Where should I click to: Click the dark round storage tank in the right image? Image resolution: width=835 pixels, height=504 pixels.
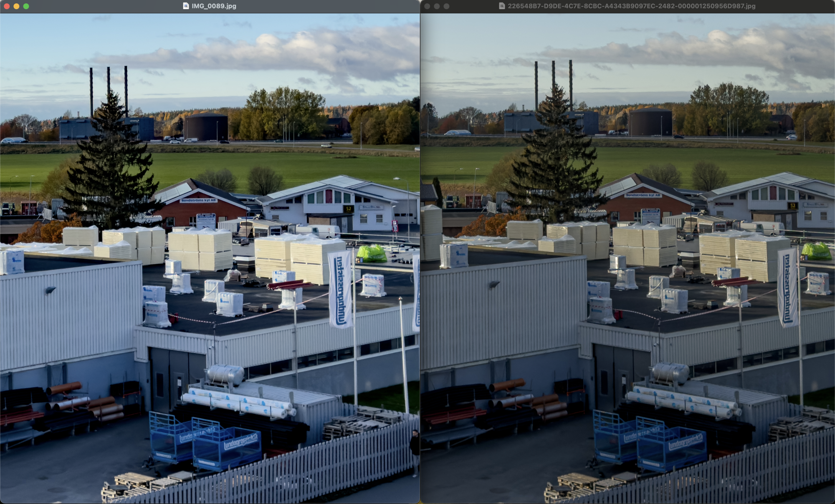click(650, 122)
